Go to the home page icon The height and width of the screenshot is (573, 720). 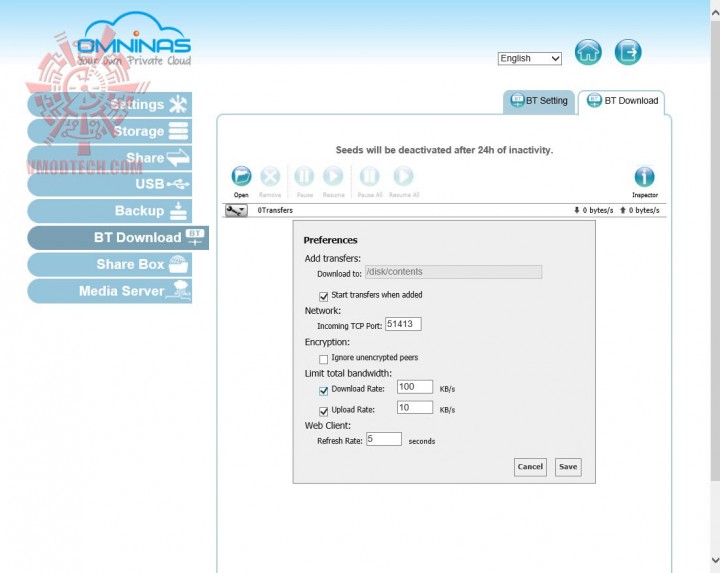tap(588, 52)
